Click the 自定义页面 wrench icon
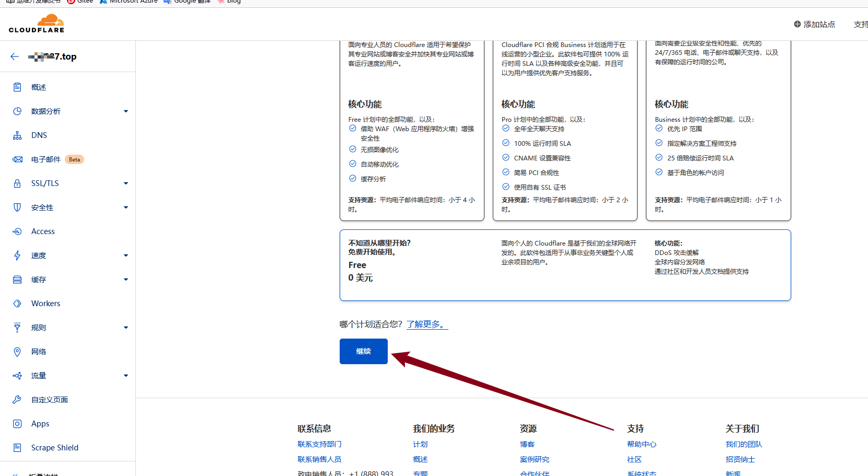Viewport: 868px width, 476px height. [x=17, y=400]
